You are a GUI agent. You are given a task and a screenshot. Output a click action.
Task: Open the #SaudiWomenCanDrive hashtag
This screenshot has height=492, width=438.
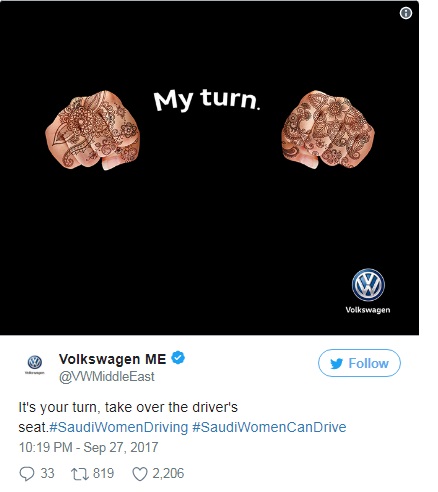click(269, 427)
